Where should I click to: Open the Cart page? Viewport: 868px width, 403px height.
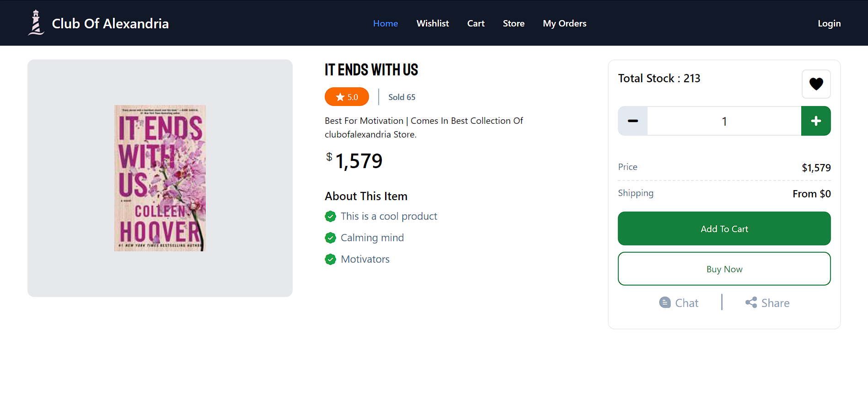(x=476, y=23)
